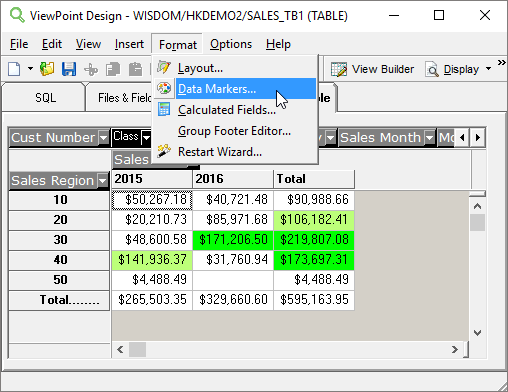Open the Help menu

pos(278,44)
